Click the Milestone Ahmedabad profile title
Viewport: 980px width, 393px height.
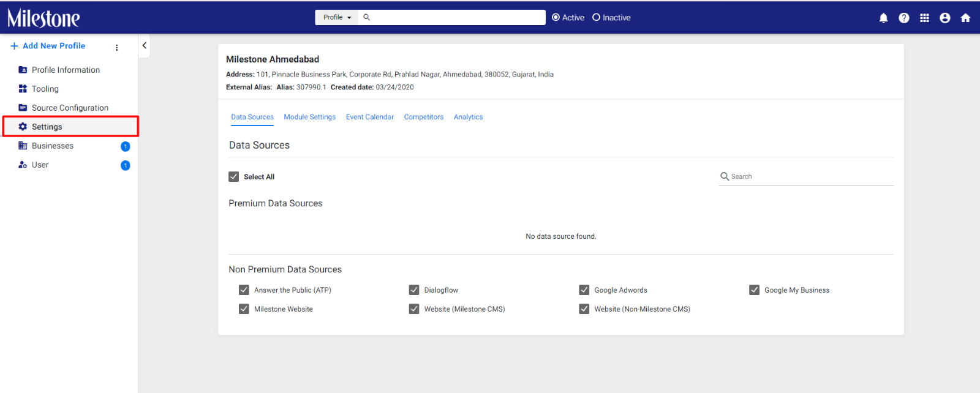coord(273,59)
